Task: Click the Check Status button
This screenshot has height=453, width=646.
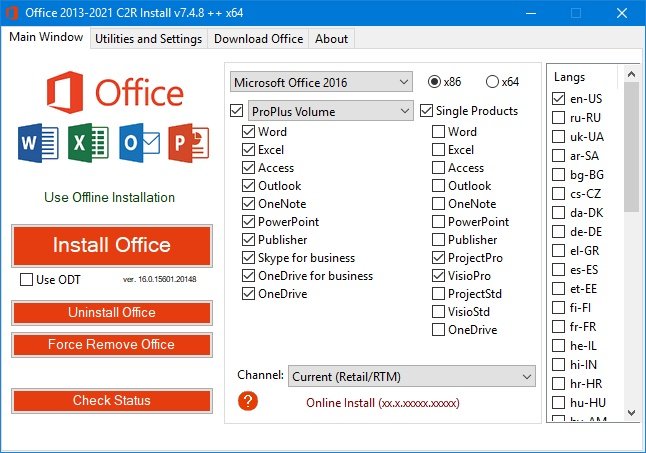Action: (112, 400)
